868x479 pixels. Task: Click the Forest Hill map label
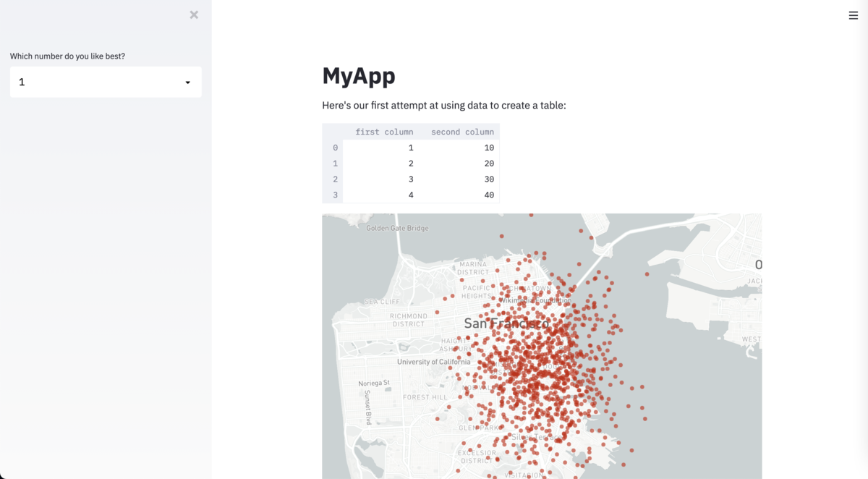tap(425, 397)
